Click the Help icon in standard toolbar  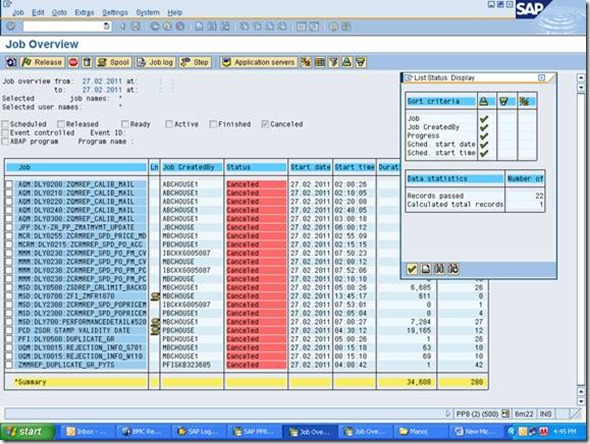(333, 26)
